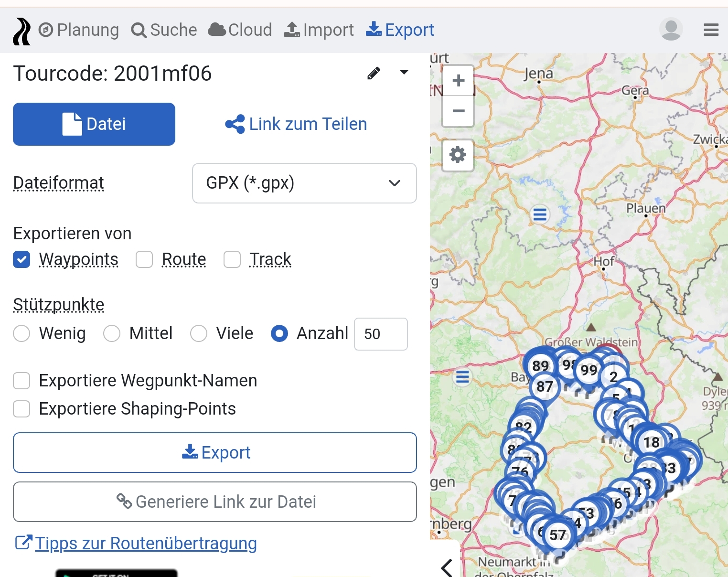
Task: Uncheck the Waypoints checkbox
Action: coord(21,259)
